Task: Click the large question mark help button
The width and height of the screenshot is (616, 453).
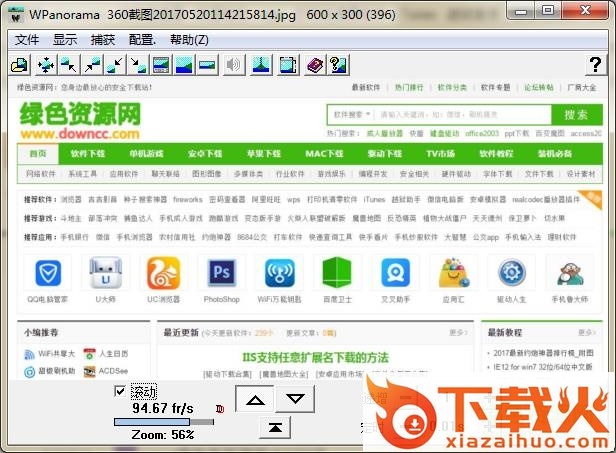Action: (x=595, y=65)
